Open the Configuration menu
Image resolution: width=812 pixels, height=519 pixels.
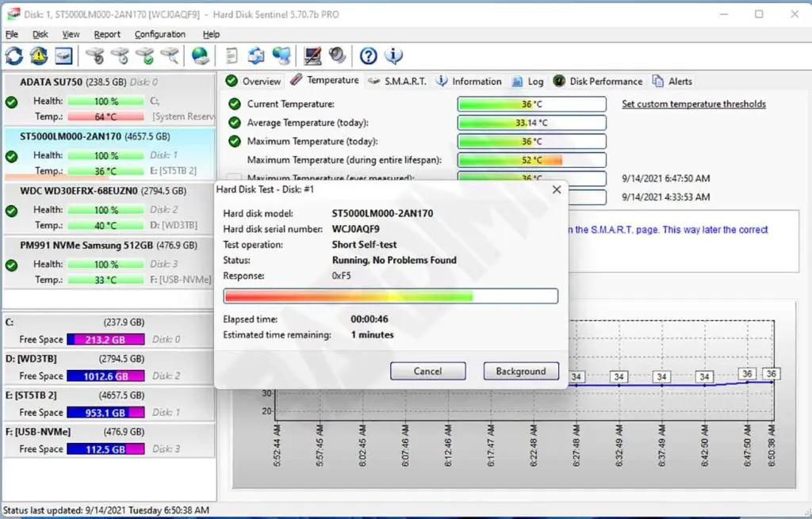point(160,34)
